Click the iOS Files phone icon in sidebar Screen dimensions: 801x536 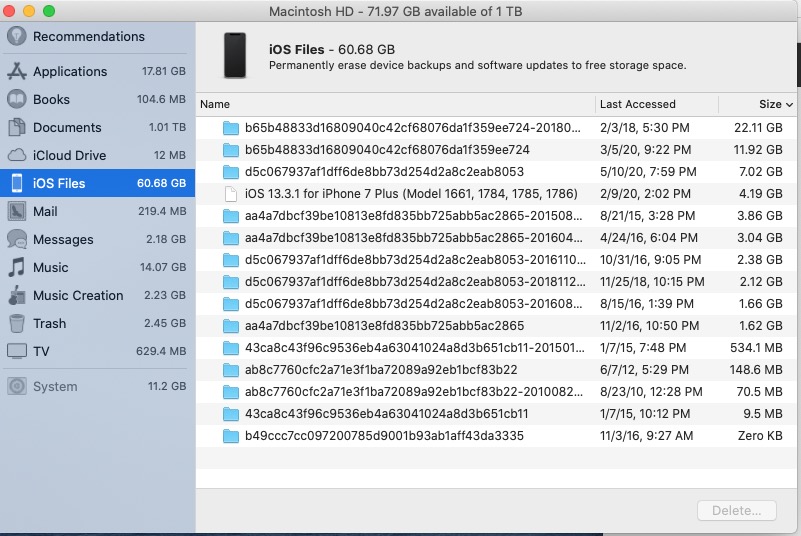pyautogui.click(x=16, y=183)
